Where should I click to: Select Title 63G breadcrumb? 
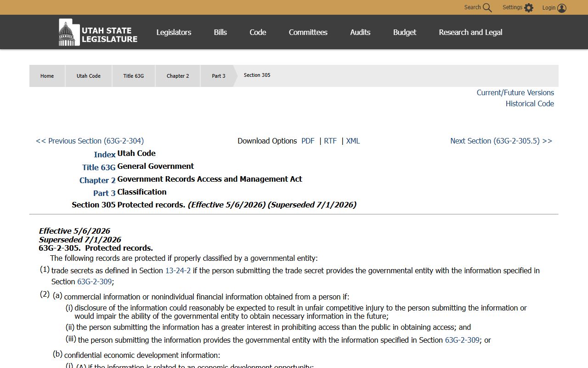tap(134, 76)
